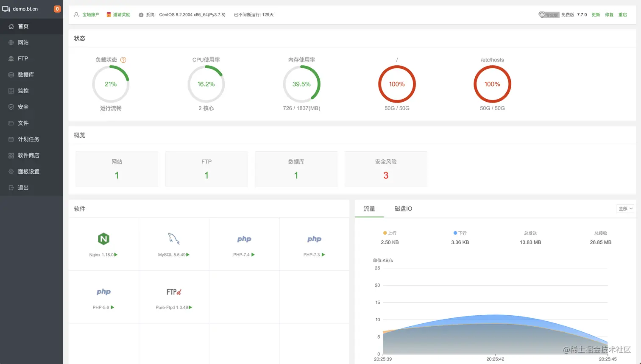
Task: Click the 已不间断运行: 129天 uptime text
Action: click(254, 14)
